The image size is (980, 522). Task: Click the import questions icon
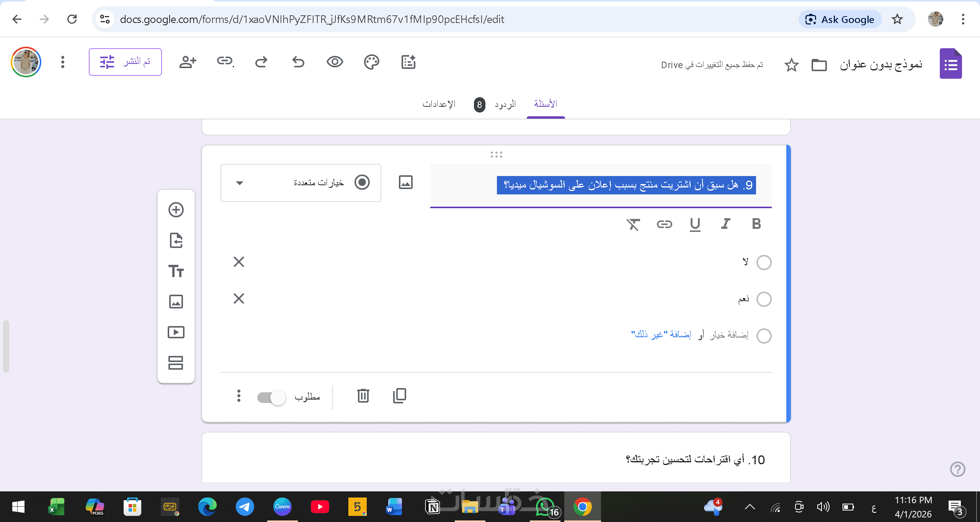(x=176, y=240)
